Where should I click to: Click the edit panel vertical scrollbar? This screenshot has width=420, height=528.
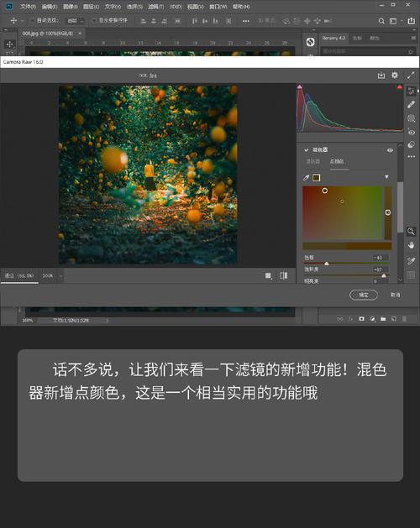400,207
